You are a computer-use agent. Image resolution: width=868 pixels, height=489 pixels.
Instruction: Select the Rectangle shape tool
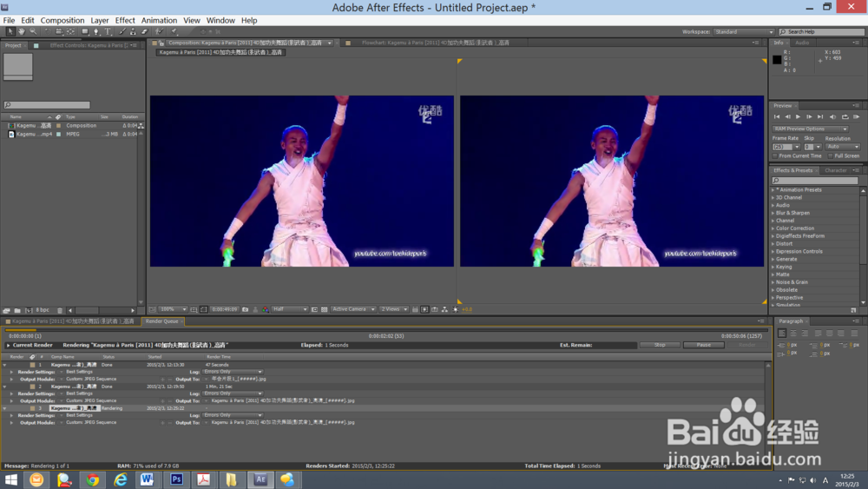click(x=85, y=31)
